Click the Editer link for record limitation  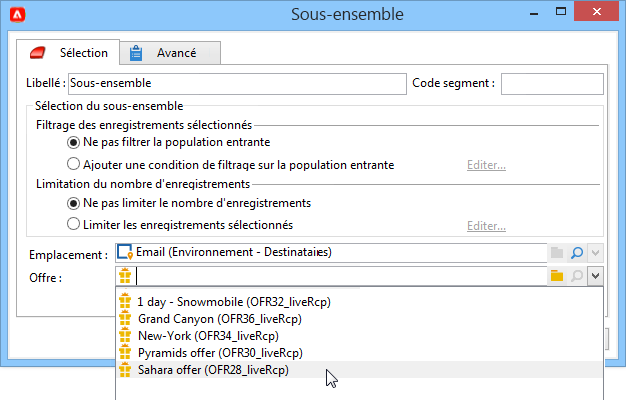pyautogui.click(x=486, y=225)
